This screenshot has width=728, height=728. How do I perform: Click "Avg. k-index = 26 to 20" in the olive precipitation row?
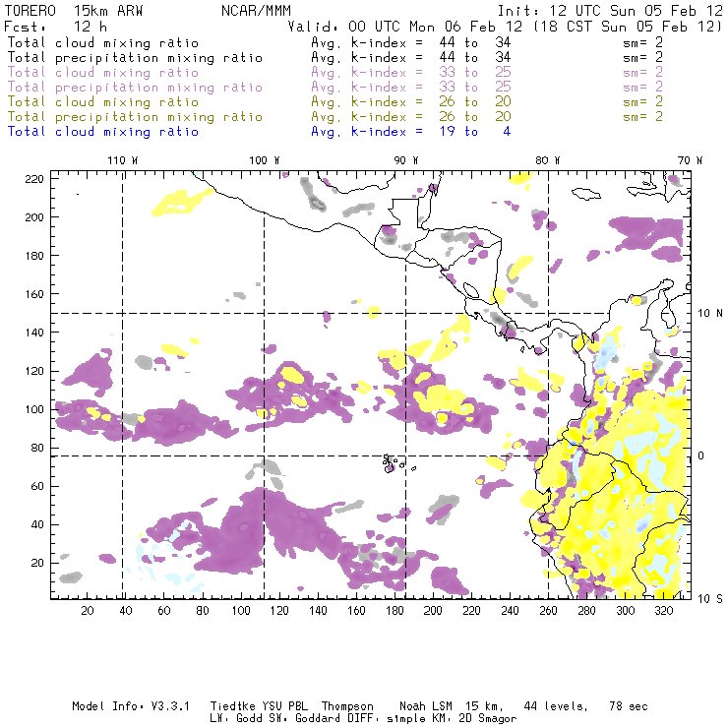411,116
